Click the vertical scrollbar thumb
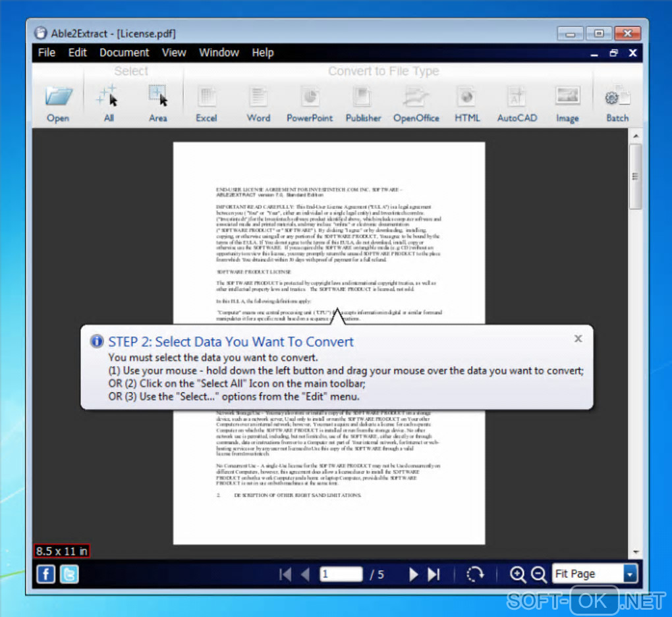Image resolution: width=672 pixels, height=617 pixels. click(635, 176)
